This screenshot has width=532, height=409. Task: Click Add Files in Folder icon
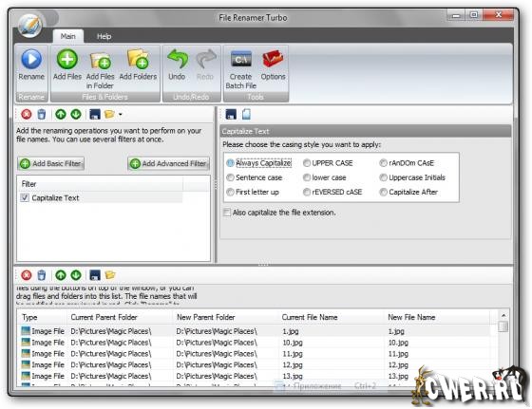click(x=101, y=61)
